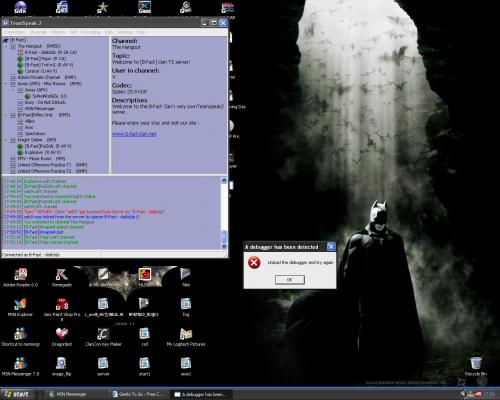500x400 pixels.
Task: Open the Players menu in TeamSpeak
Action: pyautogui.click(x=58, y=32)
